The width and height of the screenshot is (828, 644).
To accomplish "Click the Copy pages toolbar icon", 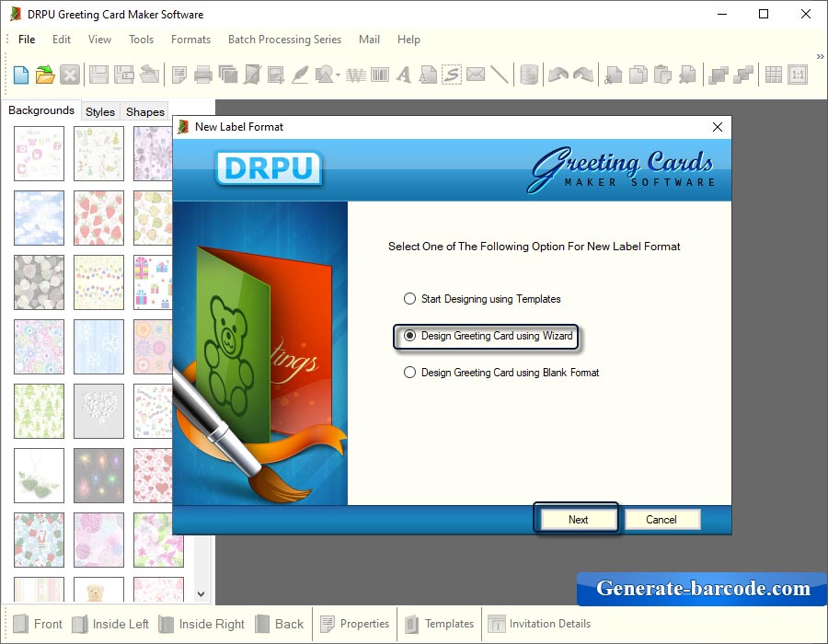I will tap(638, 75).
